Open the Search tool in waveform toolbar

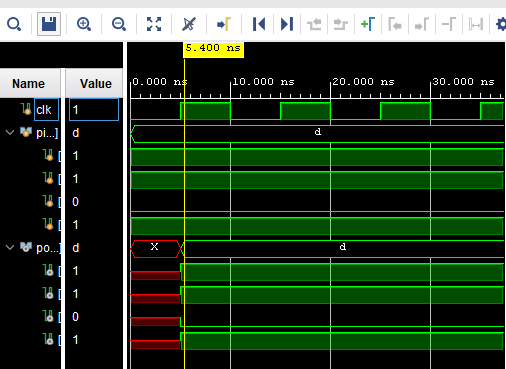(x=14, y=24)
